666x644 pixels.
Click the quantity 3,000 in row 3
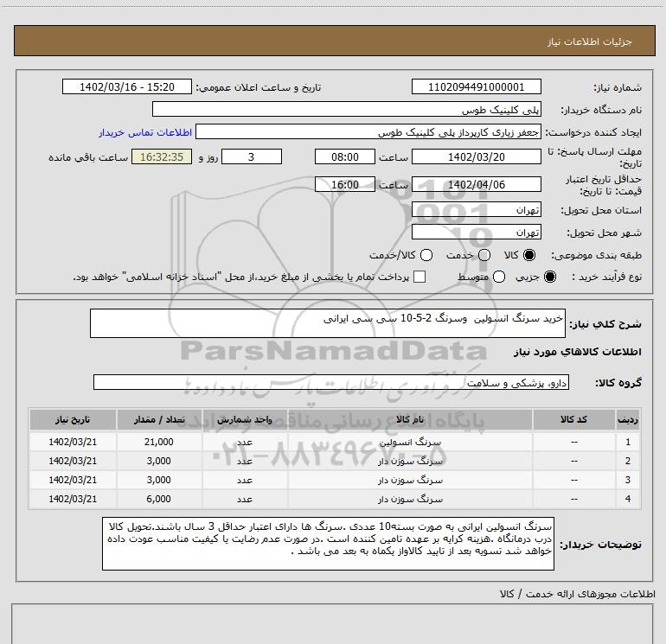(159, 480)
